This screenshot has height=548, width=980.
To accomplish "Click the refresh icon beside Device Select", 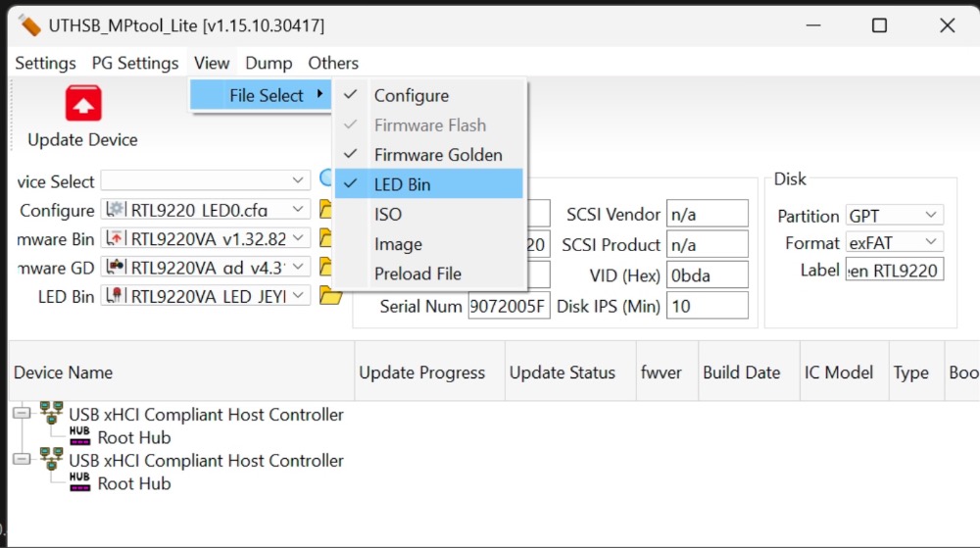I will click(x=325, y=178).
